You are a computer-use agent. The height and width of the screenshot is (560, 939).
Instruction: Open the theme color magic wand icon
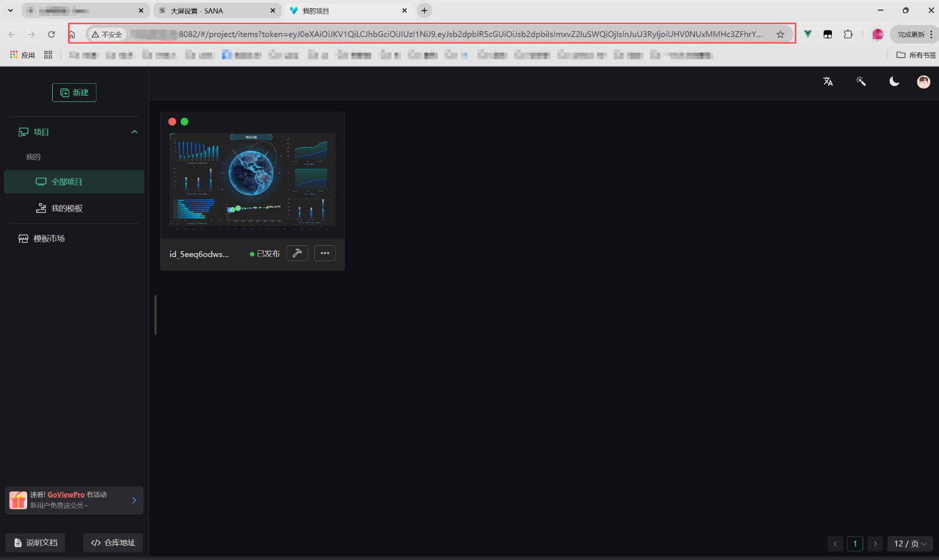point(861,82)
